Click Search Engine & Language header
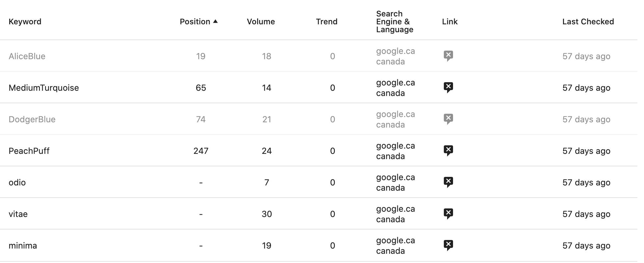This screenshot has width=644, height=263. point(395,22)
